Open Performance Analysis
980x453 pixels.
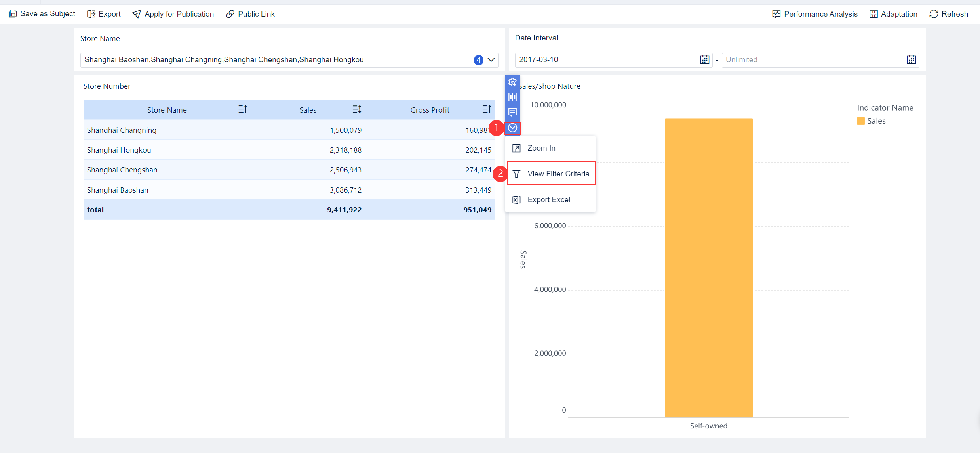[x=814, y=13]
